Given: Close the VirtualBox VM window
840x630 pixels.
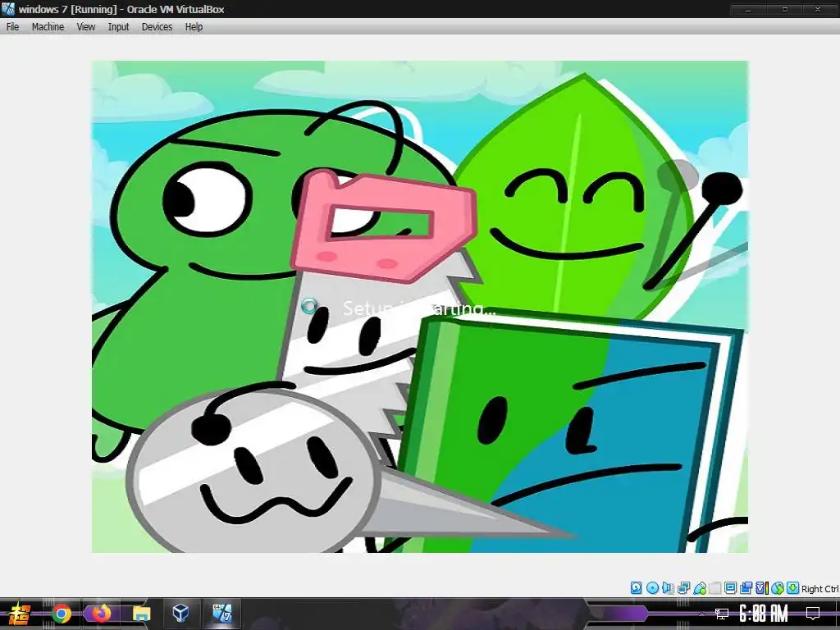Looking at the screenshot, I should (x=819, y=9).
